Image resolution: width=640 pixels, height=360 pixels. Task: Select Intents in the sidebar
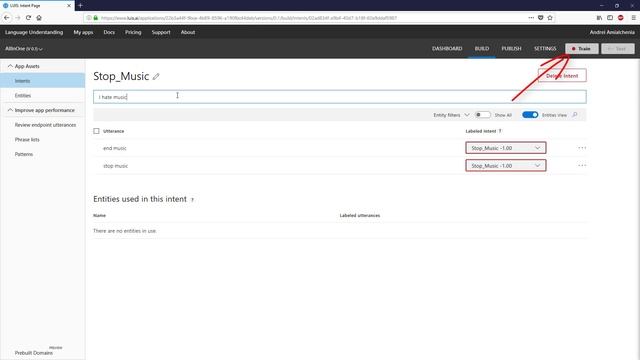coord(42,81)
